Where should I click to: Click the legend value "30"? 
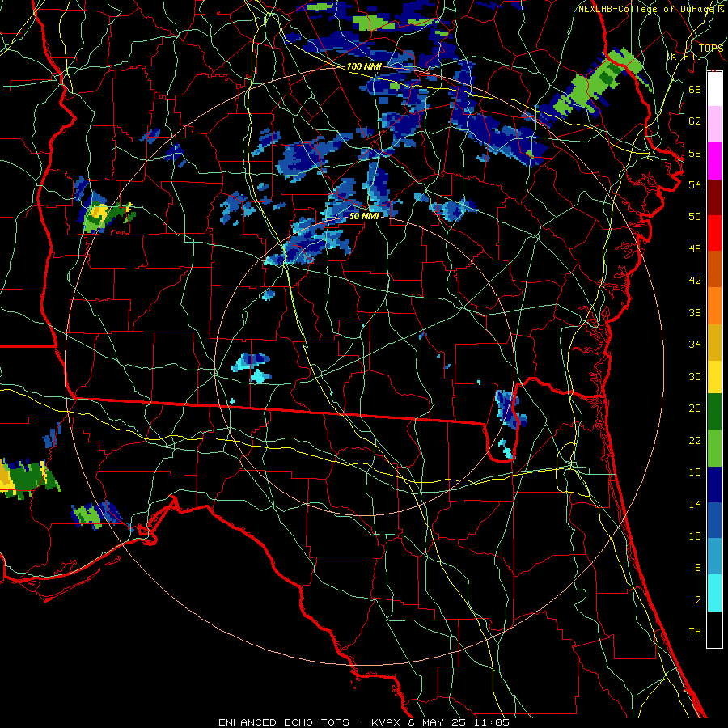pos(695,376)
